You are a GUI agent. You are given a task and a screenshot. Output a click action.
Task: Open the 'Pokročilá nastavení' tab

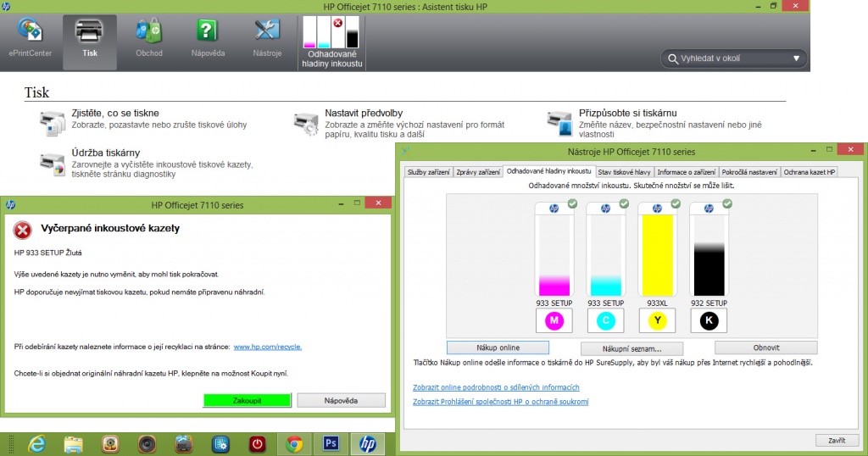(x=749, y=172)
